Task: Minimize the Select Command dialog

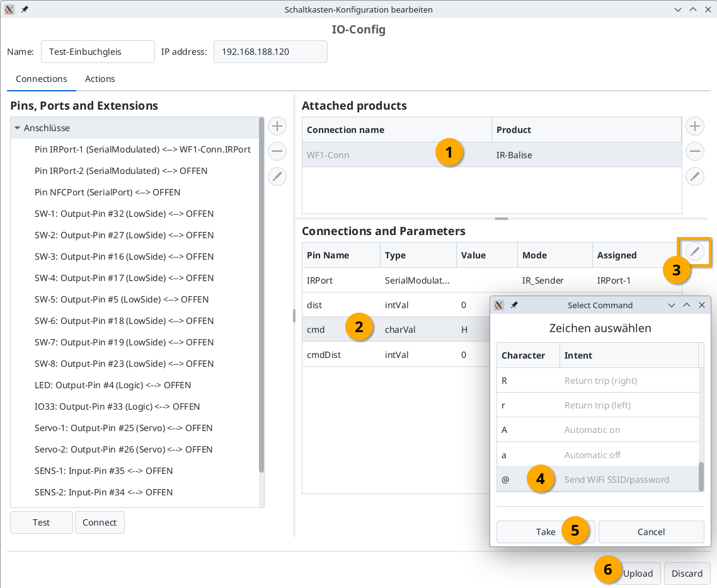Action: [672, 305]
